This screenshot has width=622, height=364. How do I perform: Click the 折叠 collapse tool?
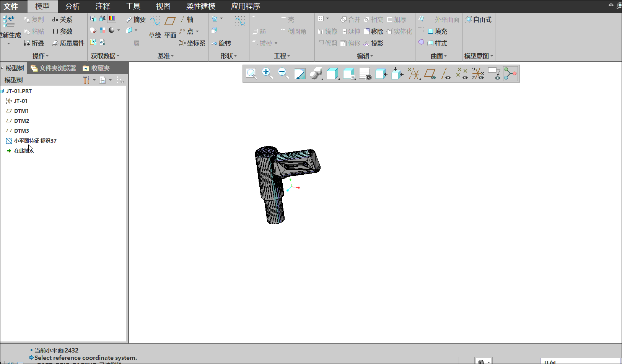(34, 43)
